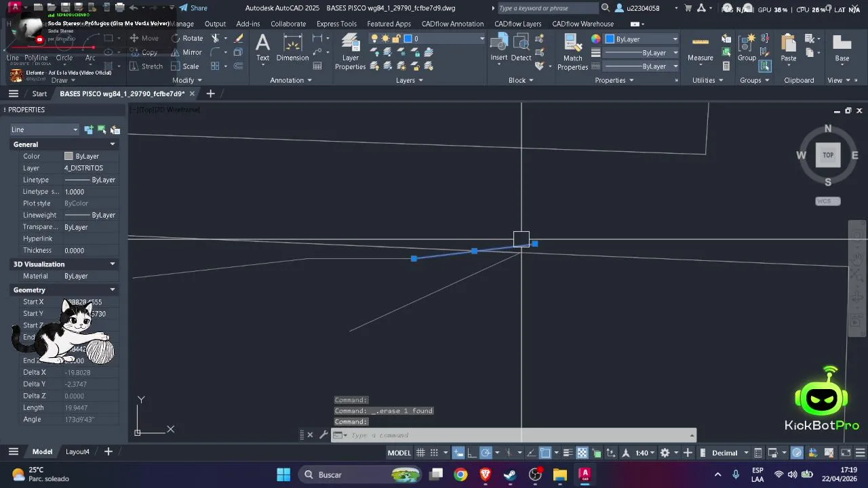Add a new drawing tab
The image size is (868, 488).
[x=210, y=94]
